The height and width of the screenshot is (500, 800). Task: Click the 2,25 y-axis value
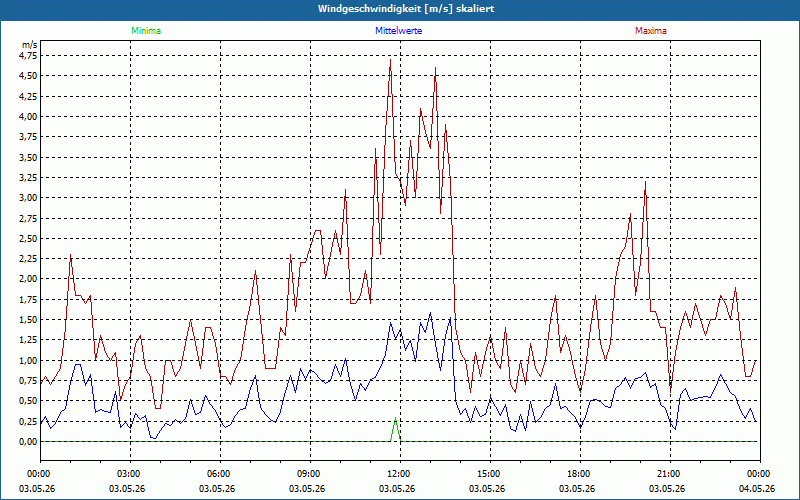pos(29,259)
